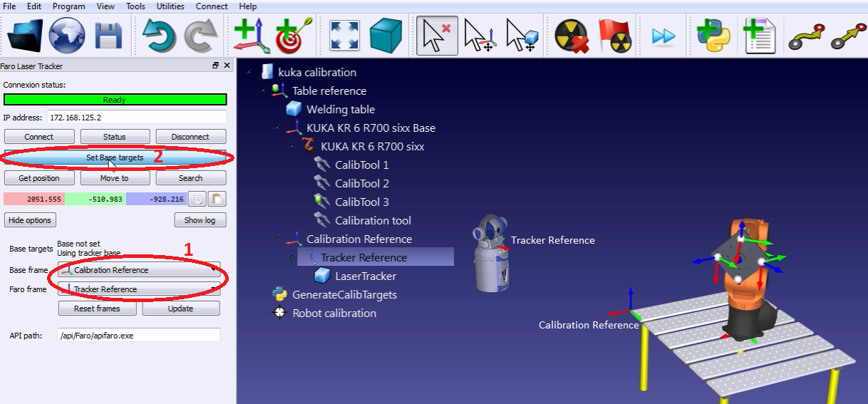Open the Base frame dropdown
Screen dimensions: 868x404
139,270
